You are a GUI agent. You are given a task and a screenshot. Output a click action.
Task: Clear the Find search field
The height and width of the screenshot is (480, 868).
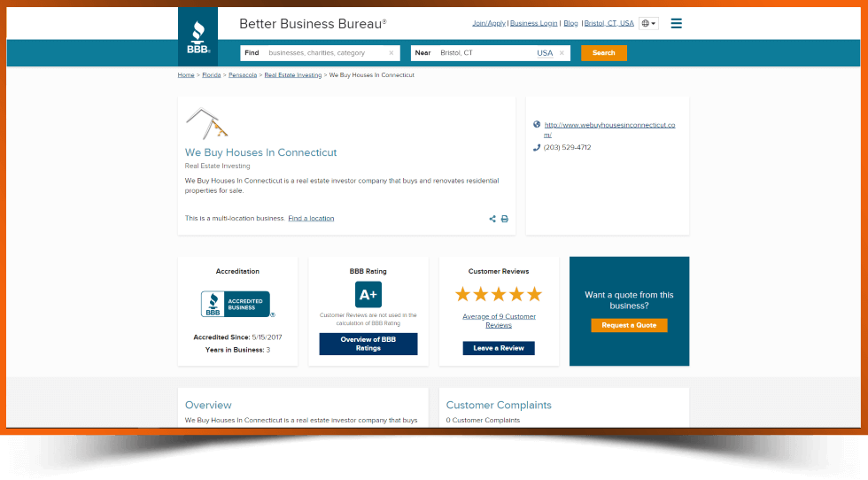(391, 53)
